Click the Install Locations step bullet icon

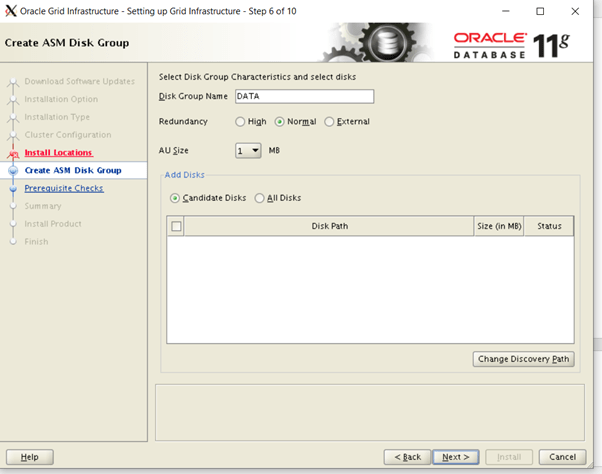pyautogui.click(x=13, y=153)
